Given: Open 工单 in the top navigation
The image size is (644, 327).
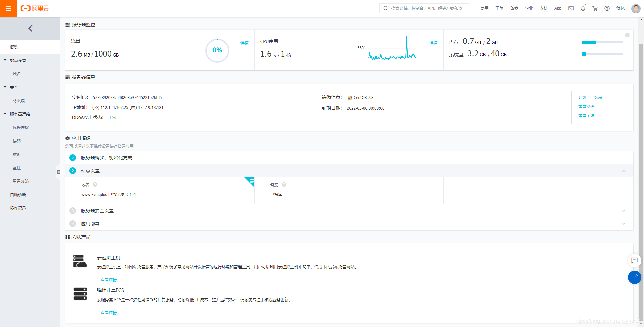Looking at the screenshot, I should tap(499, 8).
